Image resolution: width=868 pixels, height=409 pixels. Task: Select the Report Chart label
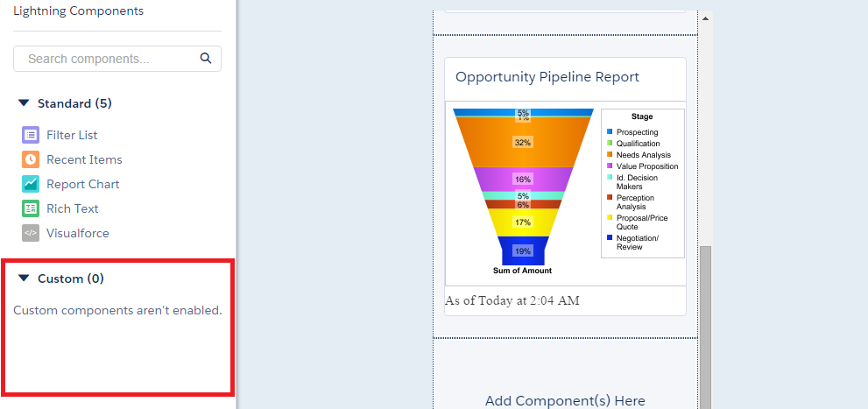[x=83, y=184]
